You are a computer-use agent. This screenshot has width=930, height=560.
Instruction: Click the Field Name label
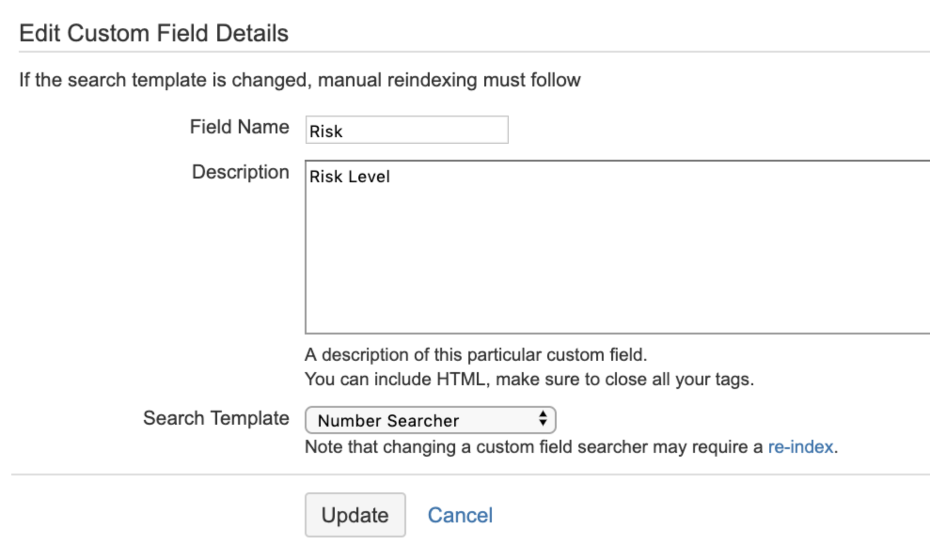pyautogui.click(x=239, y=127)
